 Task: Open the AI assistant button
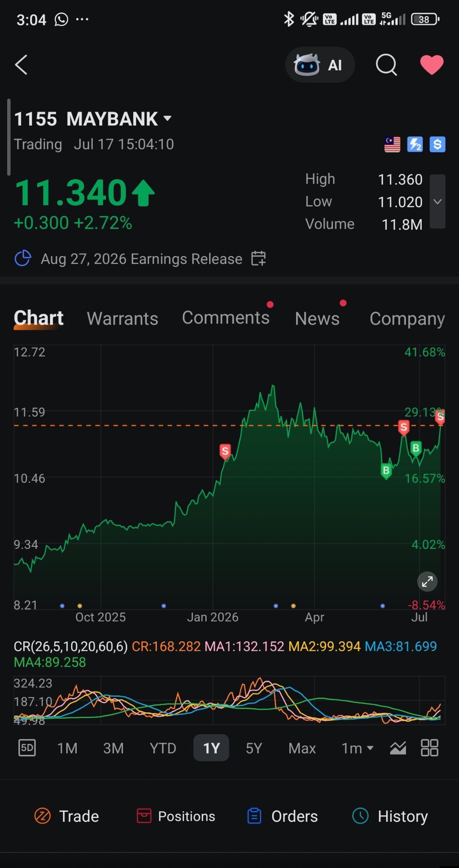coord(320,65)
